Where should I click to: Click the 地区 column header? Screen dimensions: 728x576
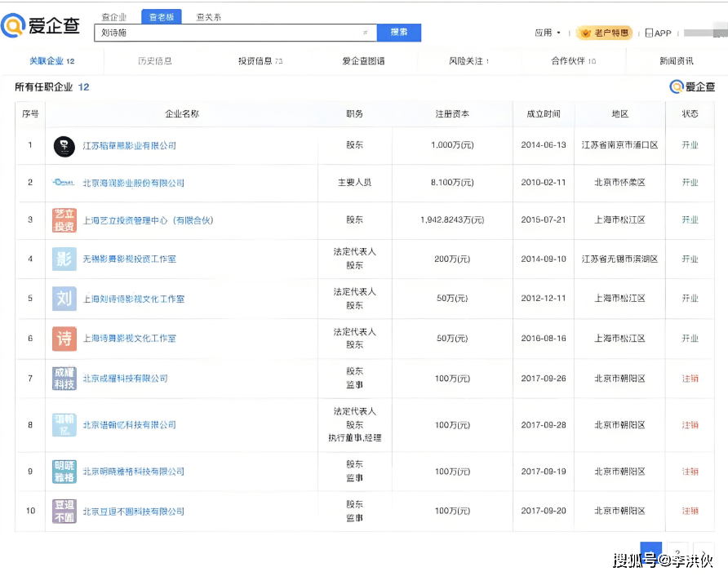(619, 113)
